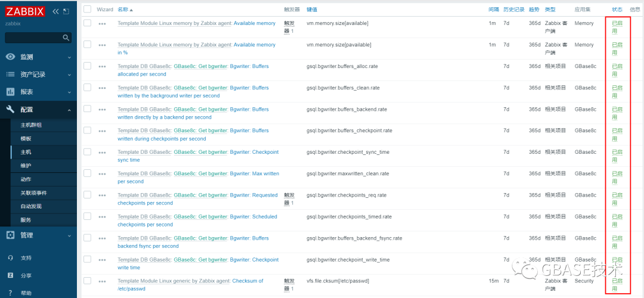
Task: Sort the table by the 键值 column
Action: [312, 10]
